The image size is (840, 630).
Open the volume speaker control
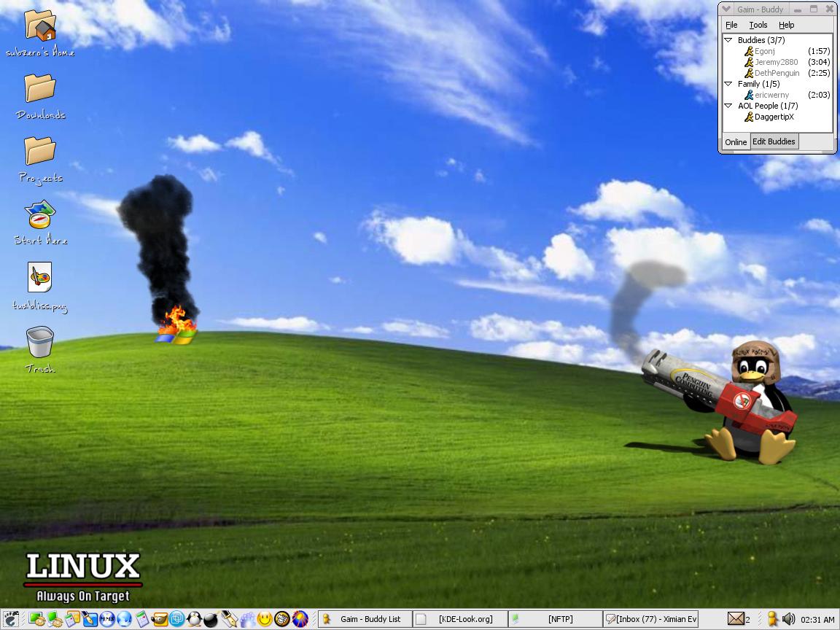point(788,619)
